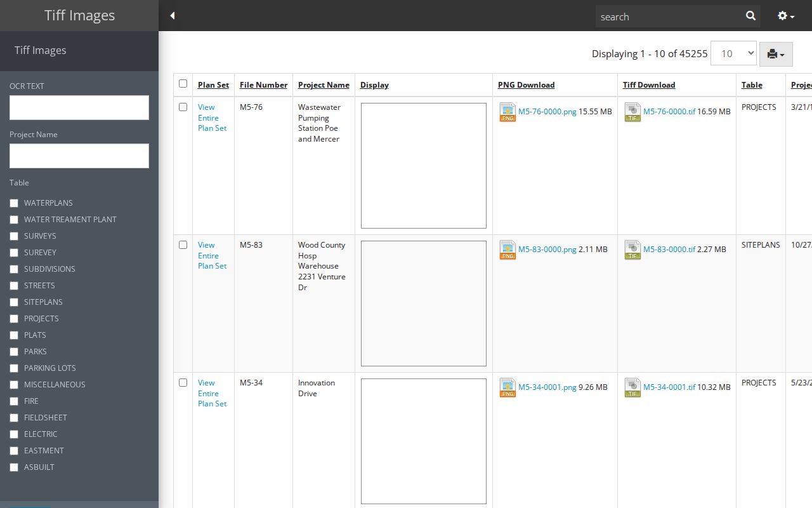Click the search magnifier icon
Viewport: 812px width, 508px height.
[x=750, y=17]
